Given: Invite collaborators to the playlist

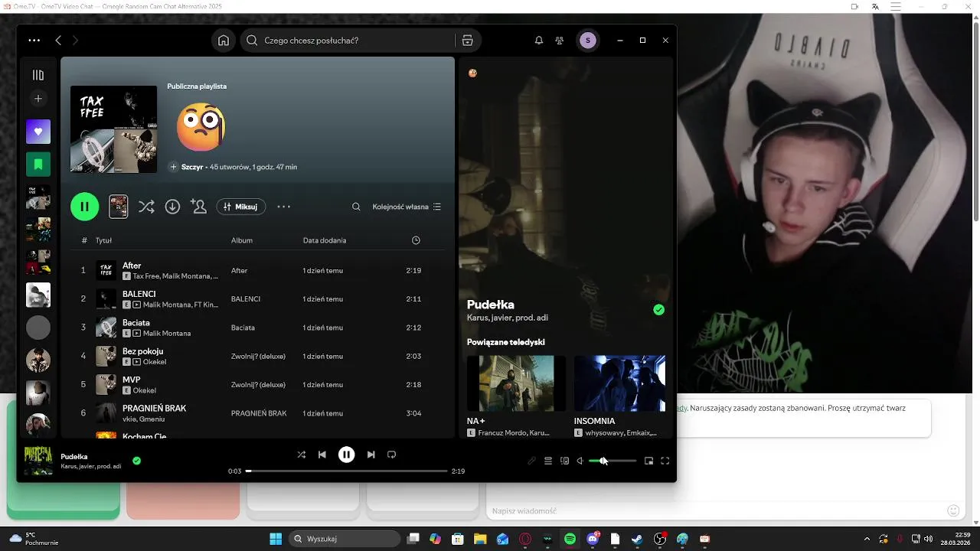Looking at the screenshot, I should (198, 207).
